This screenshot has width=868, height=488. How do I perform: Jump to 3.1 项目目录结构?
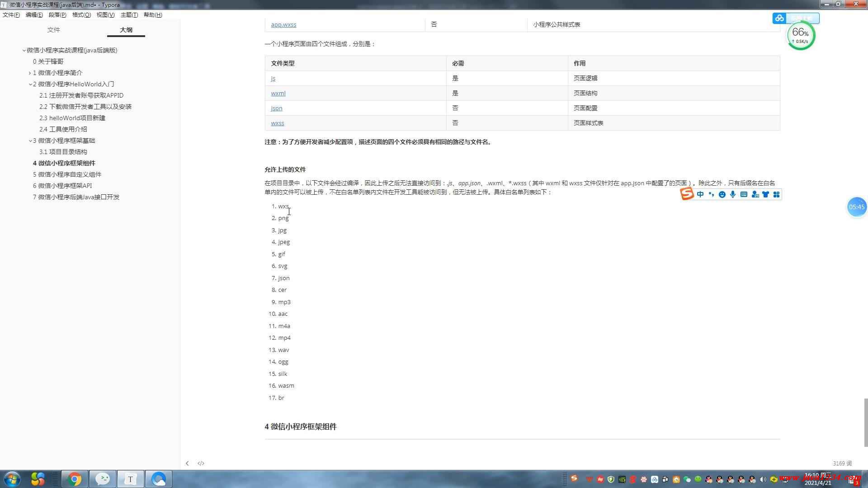(x=63, y=152)
